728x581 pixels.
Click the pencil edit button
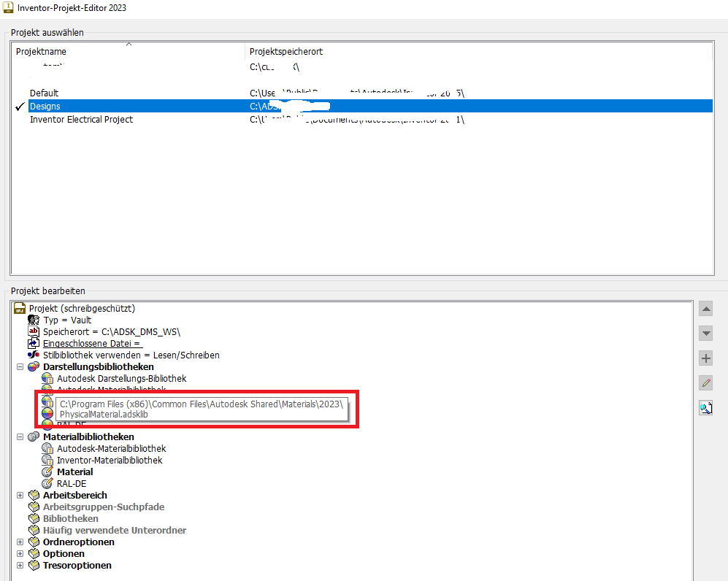705,383
